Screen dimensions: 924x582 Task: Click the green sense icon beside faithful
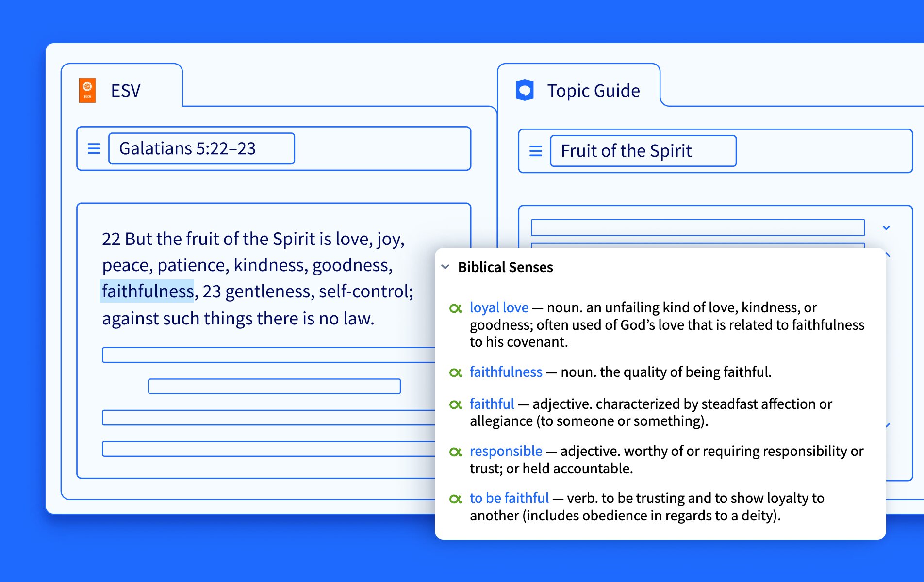[456, 404]
